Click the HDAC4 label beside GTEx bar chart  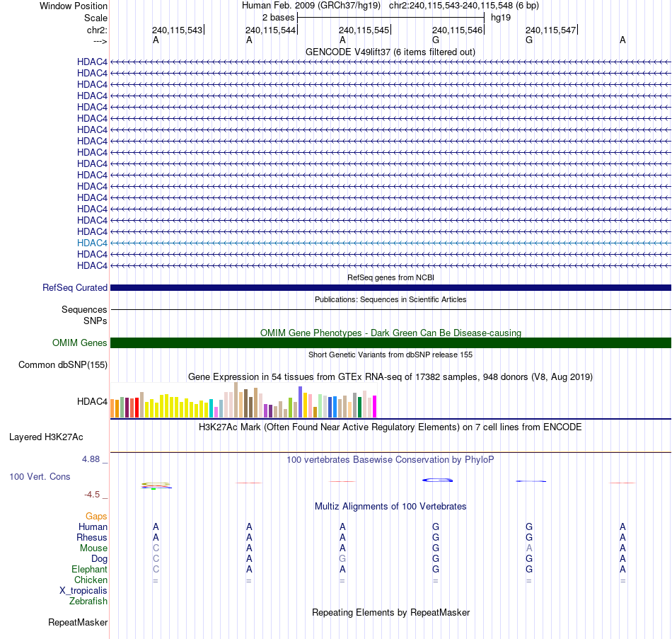pos(92,401)
